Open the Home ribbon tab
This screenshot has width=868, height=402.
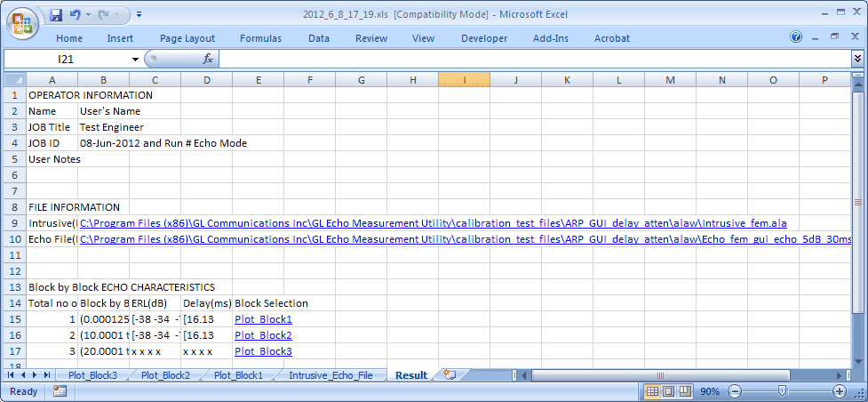tap(69, 38)
